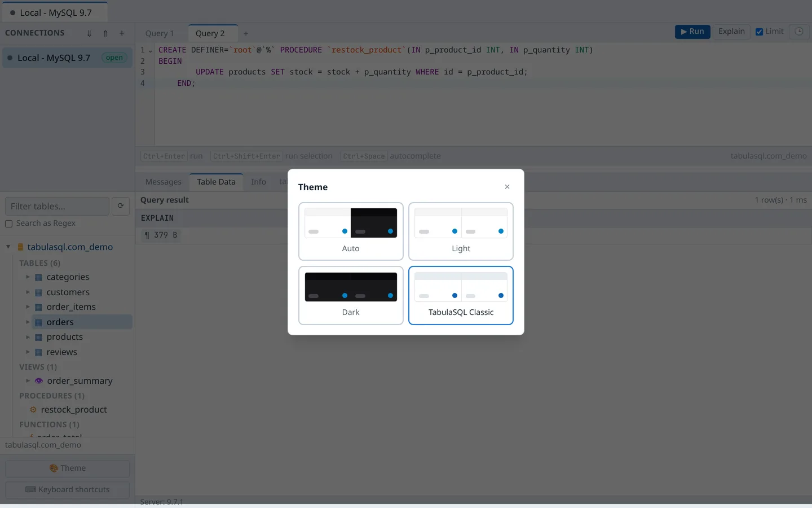Expand the products table

pyautogui.click(x=28, y=337)
